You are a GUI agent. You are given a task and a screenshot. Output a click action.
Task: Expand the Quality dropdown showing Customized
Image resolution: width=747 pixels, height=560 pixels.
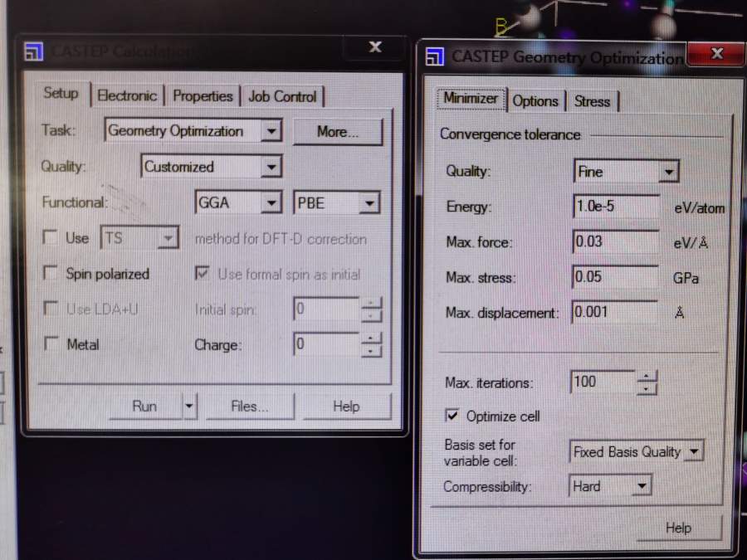click(271, 167)
